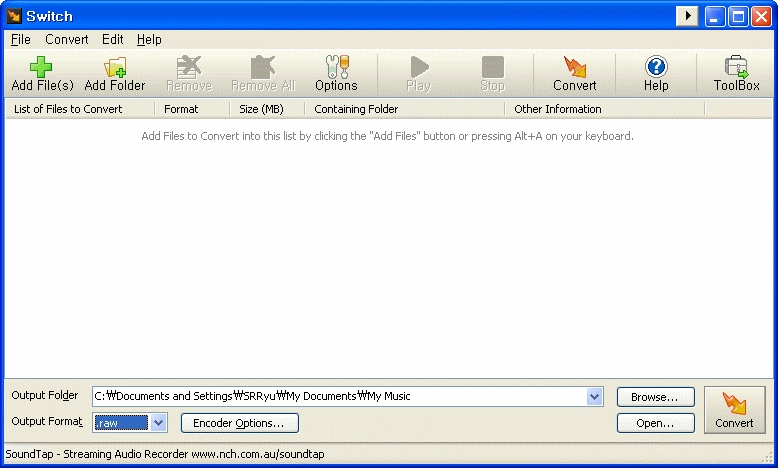This screenshot has width=778, height=468.
Task: Maximize the Switch window
Action: click(x=738, y=16)
